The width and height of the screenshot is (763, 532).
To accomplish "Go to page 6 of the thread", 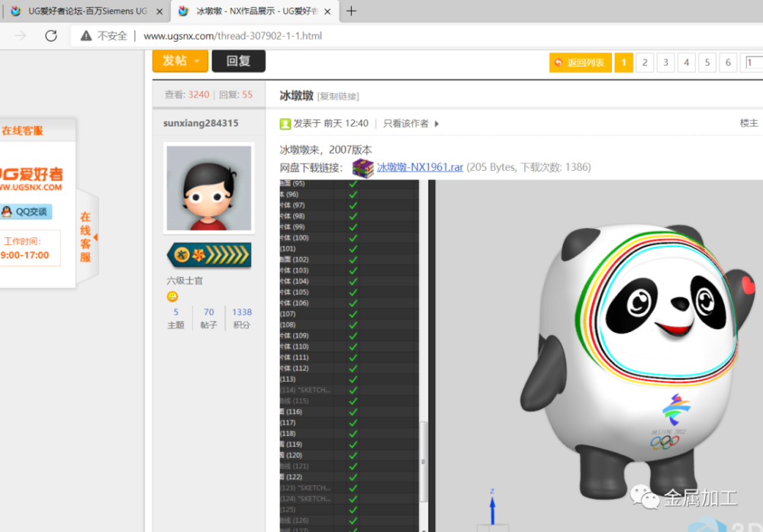I will [728, 63].
